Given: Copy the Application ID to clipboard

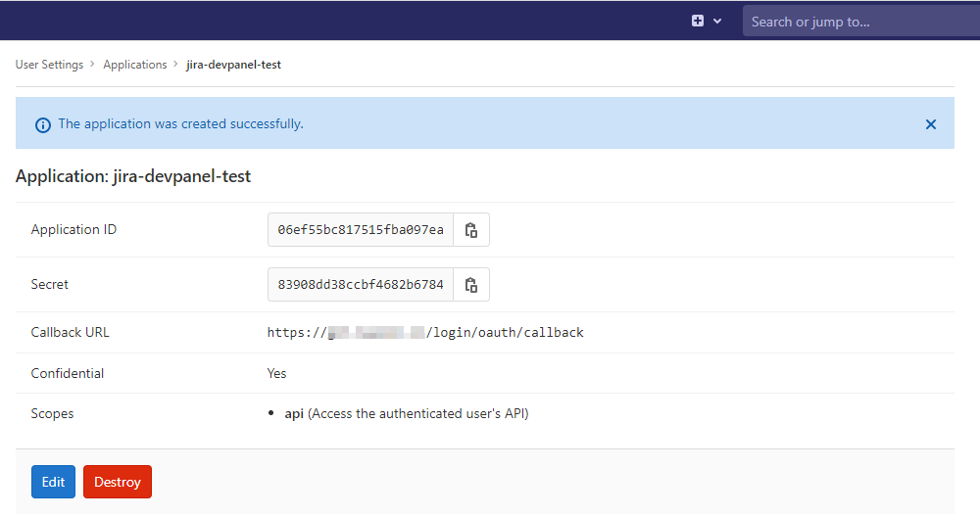Looking at the screenshot, I should (x=471, y=230).
